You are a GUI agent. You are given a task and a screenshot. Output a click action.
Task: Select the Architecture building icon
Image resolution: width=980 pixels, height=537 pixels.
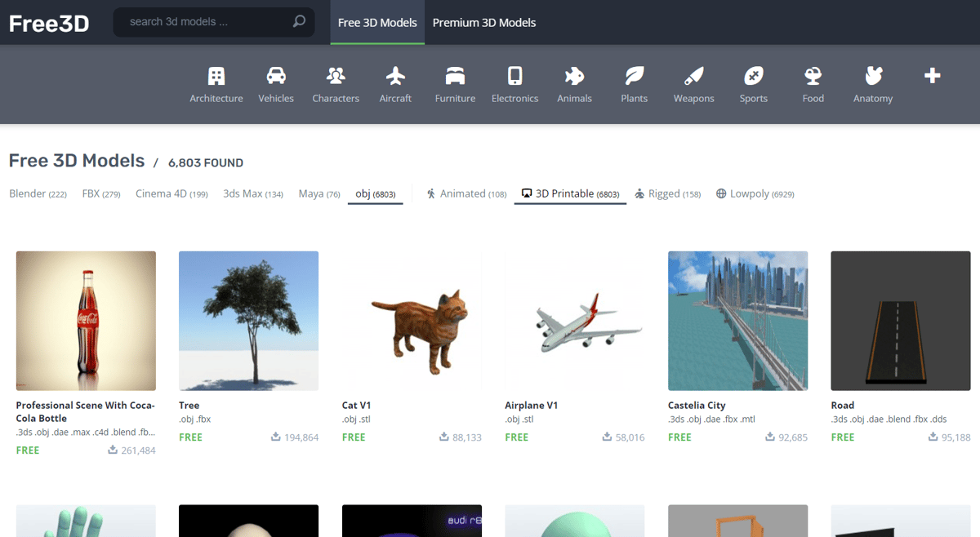(x=216, y=76)
